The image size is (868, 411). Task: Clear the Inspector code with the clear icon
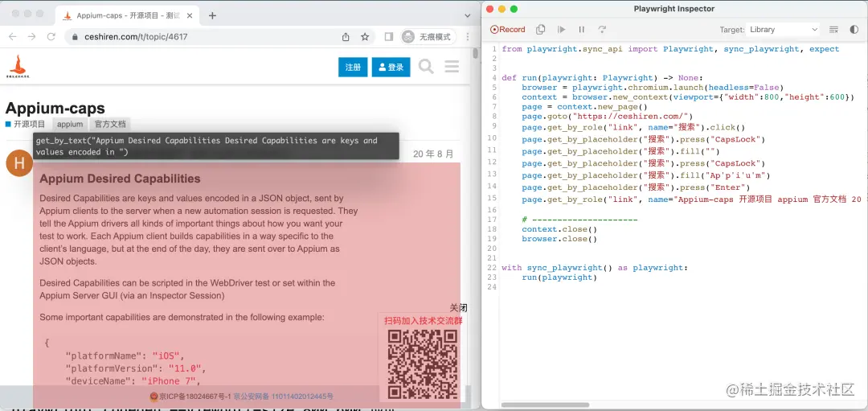[833, 29]
